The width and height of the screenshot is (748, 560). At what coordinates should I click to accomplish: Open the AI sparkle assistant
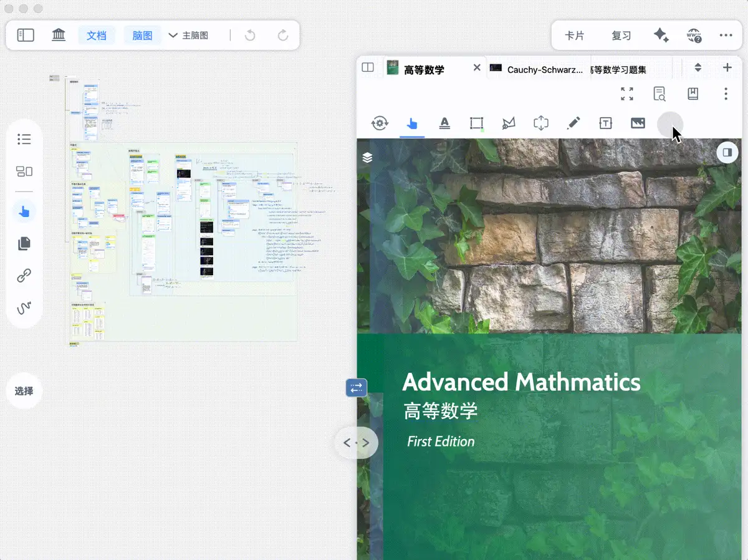(x=661, y=36)
